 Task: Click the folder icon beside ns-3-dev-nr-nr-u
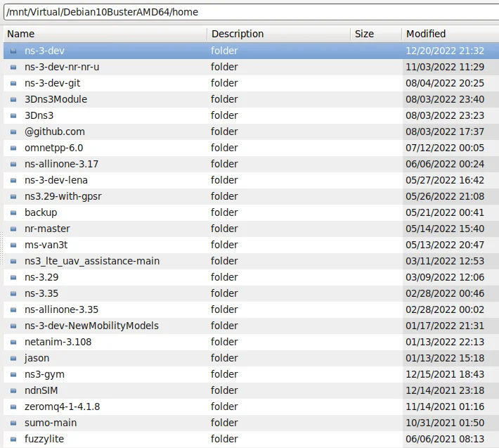point(13,67)
